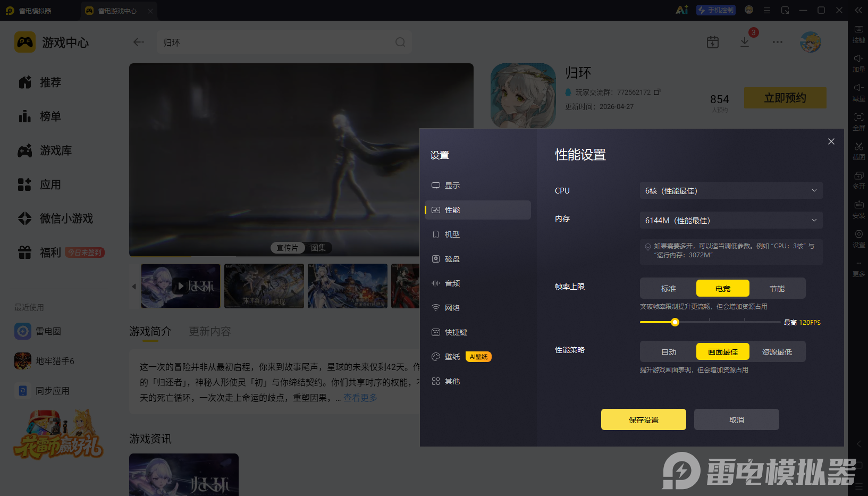Open 快捷键 shortcut settings
The image size is (868, 496).
point(477,332)
